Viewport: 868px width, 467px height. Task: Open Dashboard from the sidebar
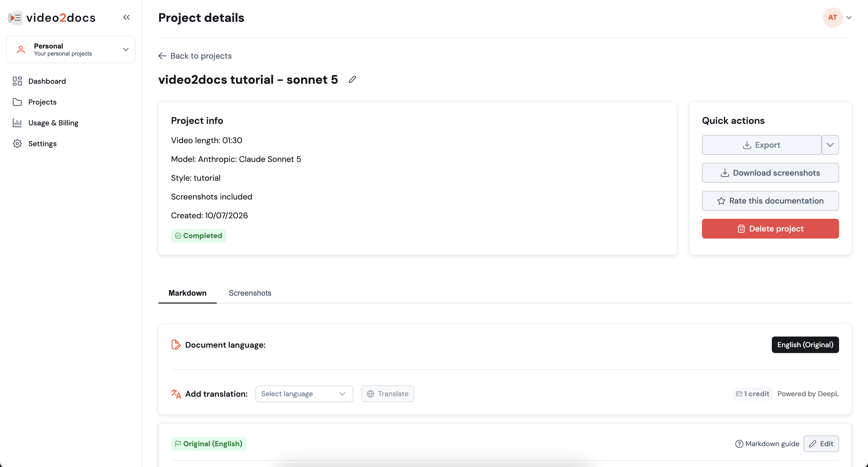[47, 81]
